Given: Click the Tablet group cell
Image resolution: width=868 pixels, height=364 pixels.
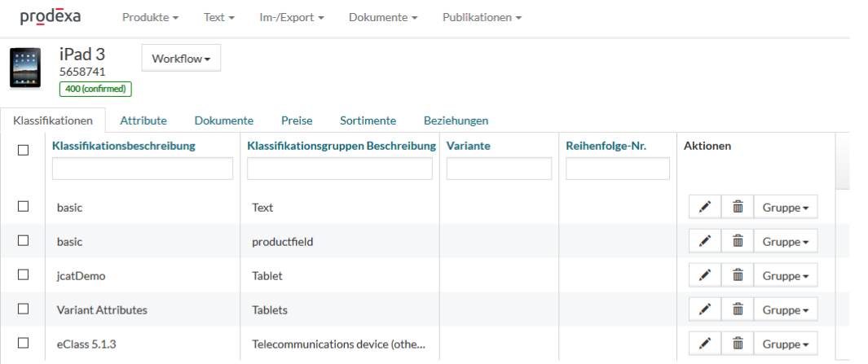Looking at the screenshot, I should click(267, 275).
